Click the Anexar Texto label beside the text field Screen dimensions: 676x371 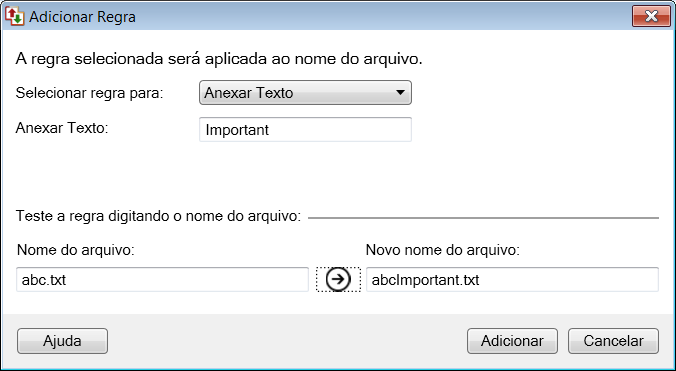62,128
